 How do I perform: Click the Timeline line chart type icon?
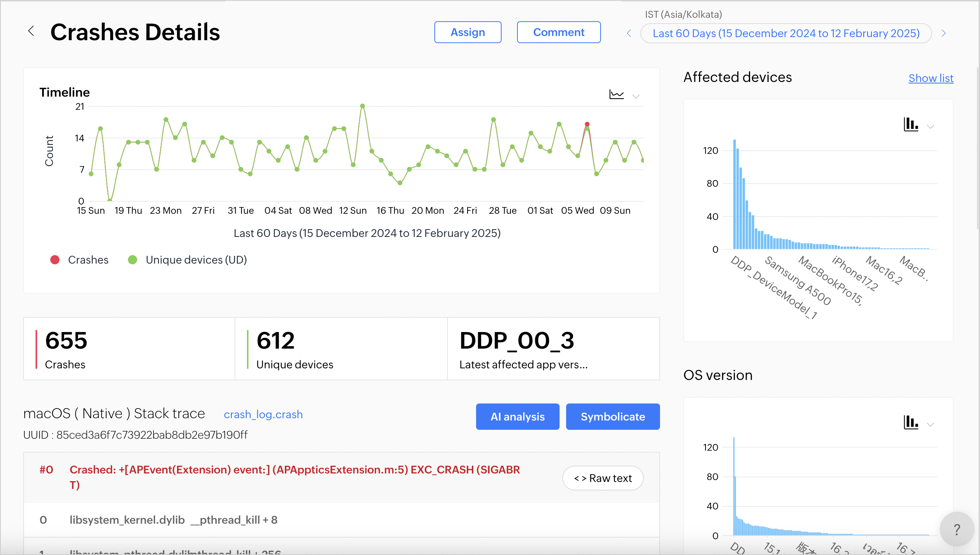tap(616, 95)
